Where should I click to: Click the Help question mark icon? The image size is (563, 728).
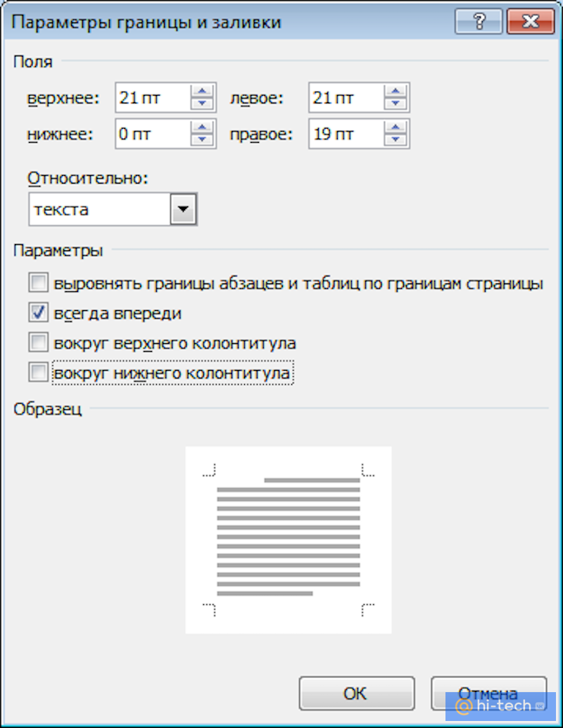[x=479, y=21]
